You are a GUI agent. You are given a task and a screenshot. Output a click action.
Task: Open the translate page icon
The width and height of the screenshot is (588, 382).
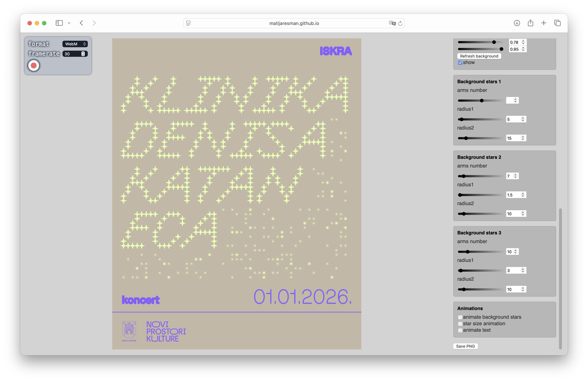click(392, 23)
